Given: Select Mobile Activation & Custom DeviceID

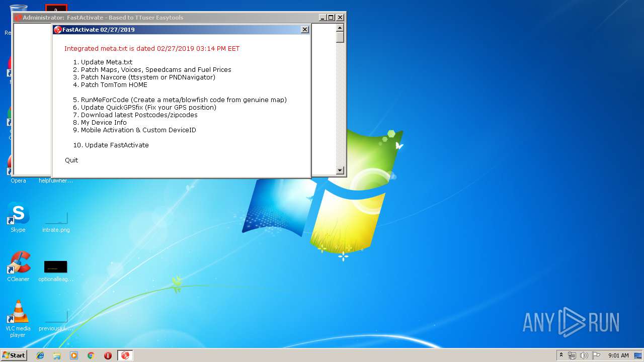Looking at the screenshot, I should (x=134, y=130).
